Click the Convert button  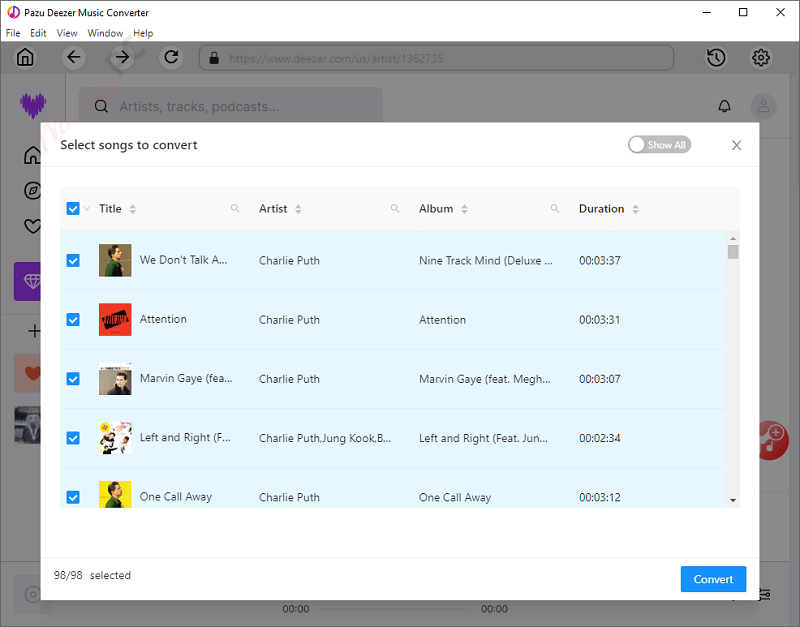pos(713,579)
